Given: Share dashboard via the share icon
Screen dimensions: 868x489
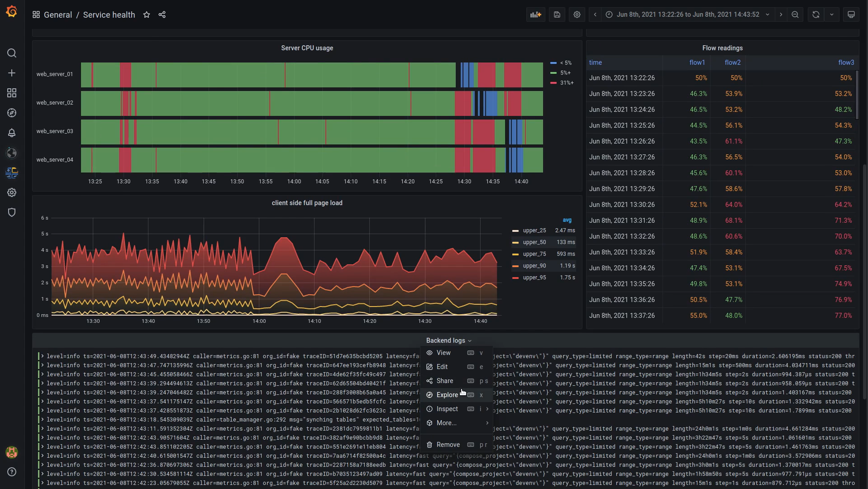Looking at the screenshot, I should click(162, 14).
